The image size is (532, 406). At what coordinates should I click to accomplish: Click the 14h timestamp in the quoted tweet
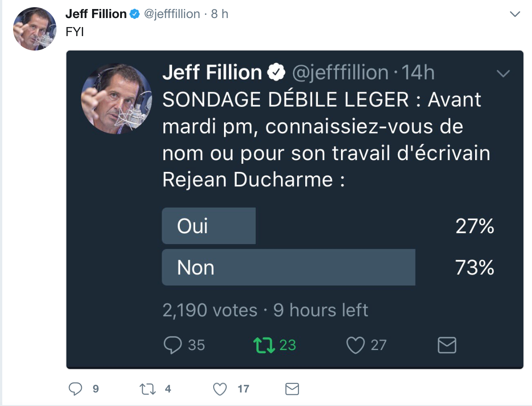[x=418, y=73]
